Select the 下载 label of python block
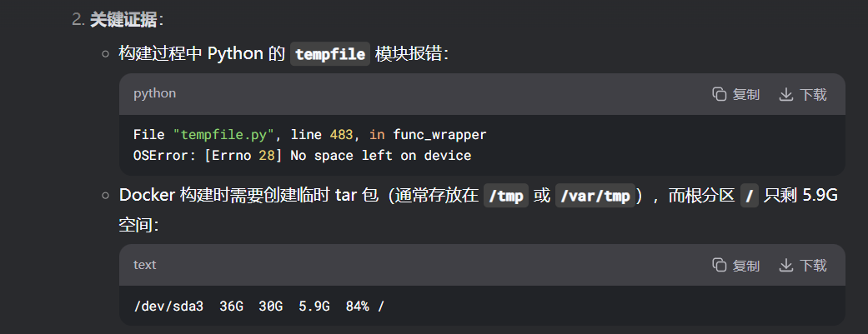The height and width of the screenshot is (334, 868). click(x=813, y=95)
